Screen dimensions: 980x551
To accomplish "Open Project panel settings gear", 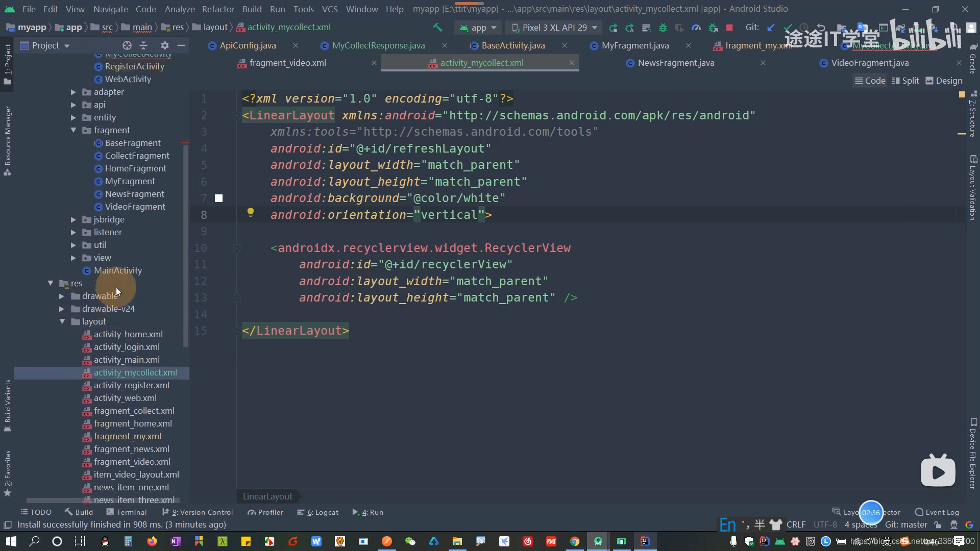I will coord(164,45).
